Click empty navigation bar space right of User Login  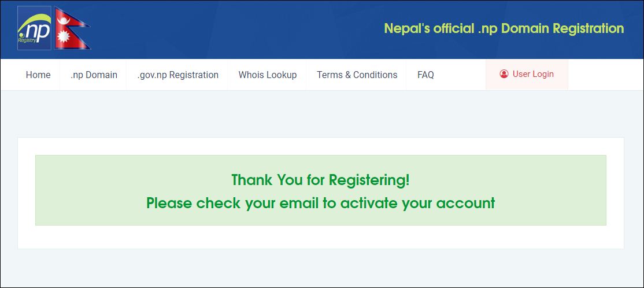pyautogui.click(x=604, y=75)
